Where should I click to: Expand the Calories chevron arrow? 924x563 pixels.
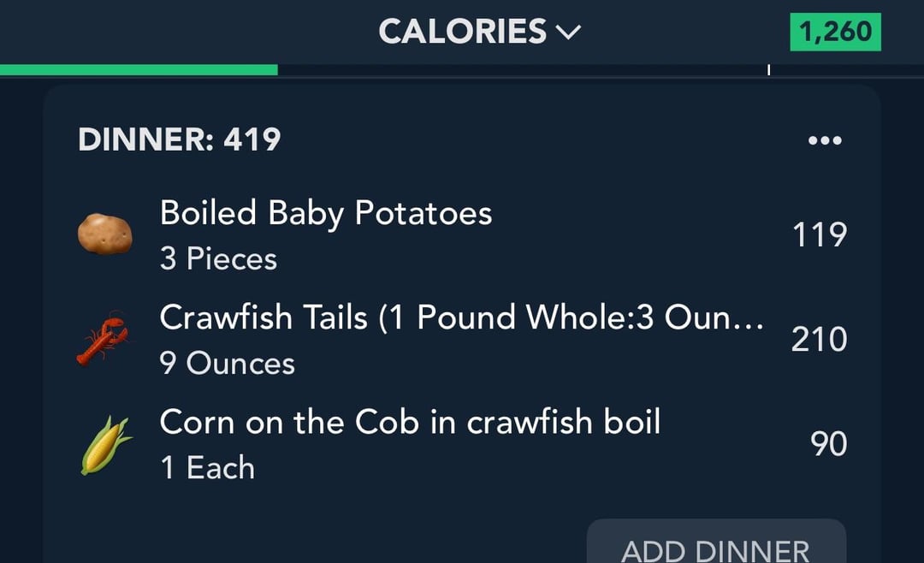(568, 33)
